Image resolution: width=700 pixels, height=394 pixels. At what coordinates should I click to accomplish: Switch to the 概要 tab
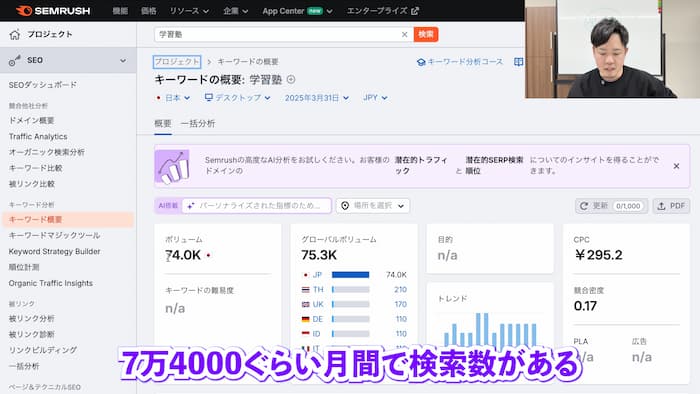point(163,124)
